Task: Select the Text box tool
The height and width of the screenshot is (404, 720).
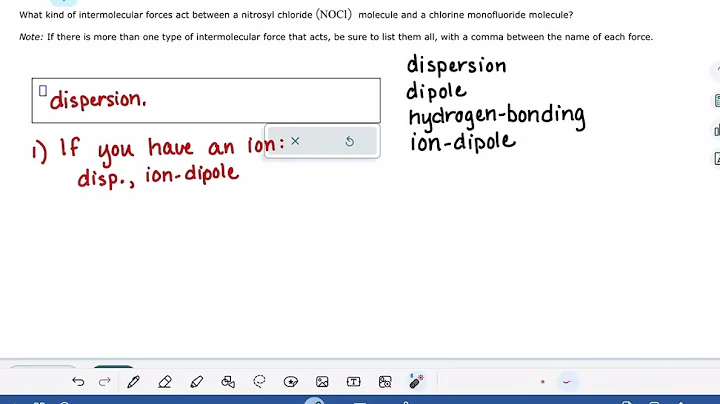Action: (354, 382)
